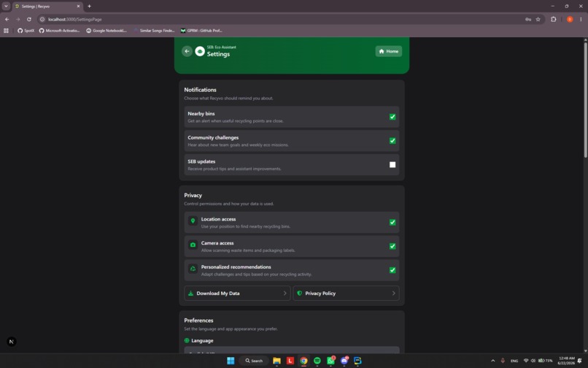This screenshot has width=588, height=368.
Task: Open the password manager key icon
Action: tap(528, 19)
